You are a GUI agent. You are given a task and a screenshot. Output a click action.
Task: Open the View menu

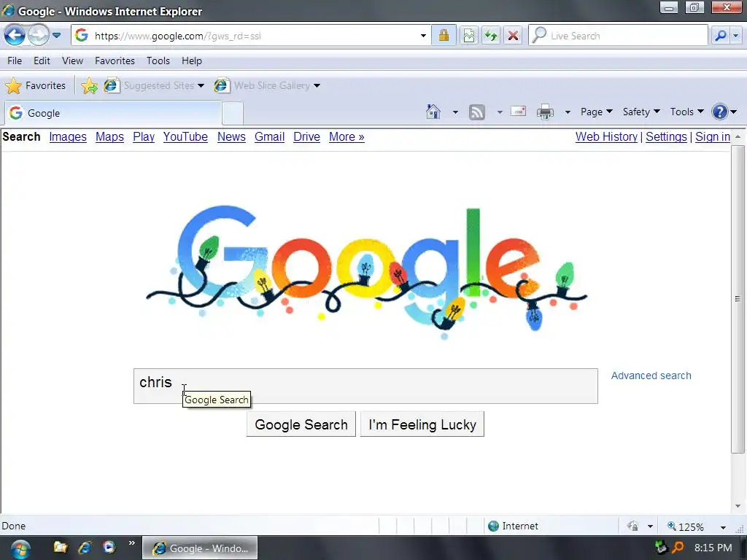pos(72,61)
